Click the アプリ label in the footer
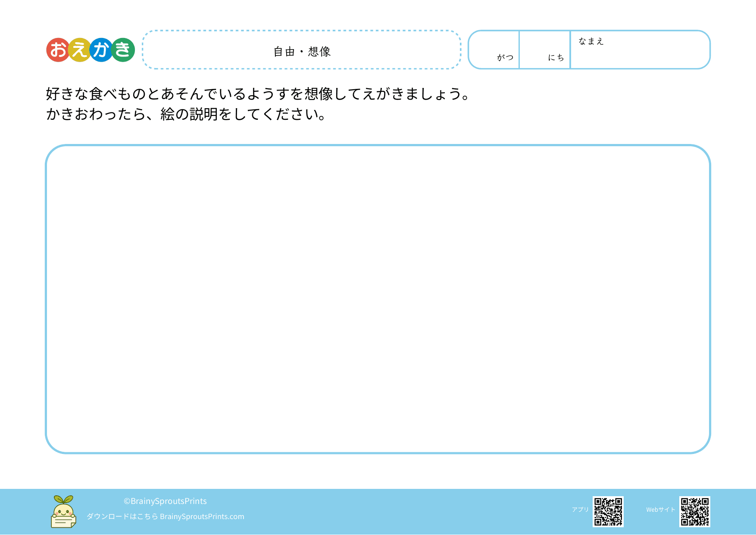756x535 pixels. [580, 510]
